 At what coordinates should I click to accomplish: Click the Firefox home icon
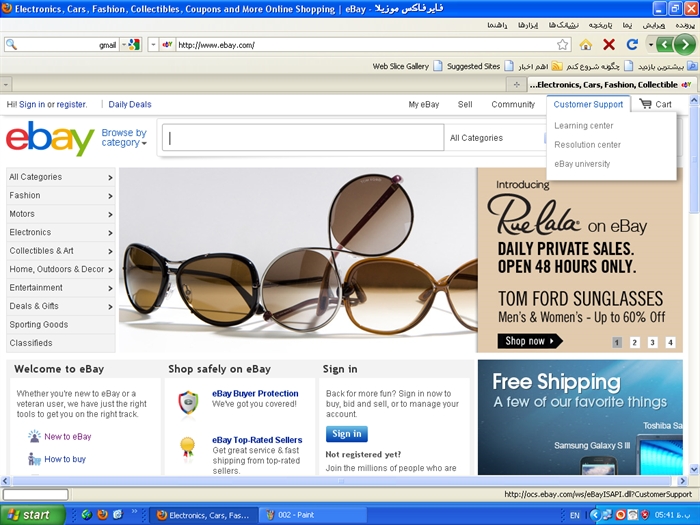586,45
